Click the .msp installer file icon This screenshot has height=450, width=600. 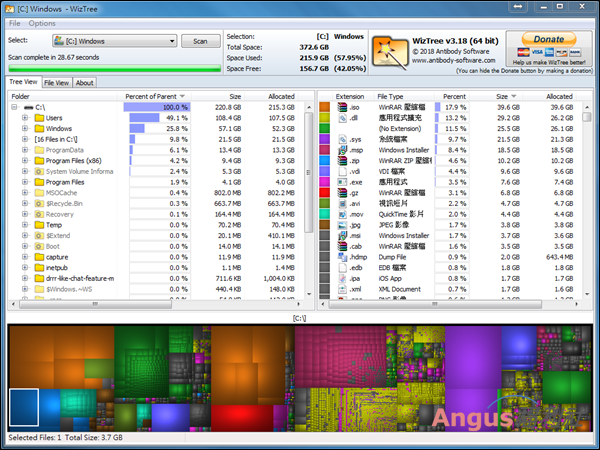point(342,150)
